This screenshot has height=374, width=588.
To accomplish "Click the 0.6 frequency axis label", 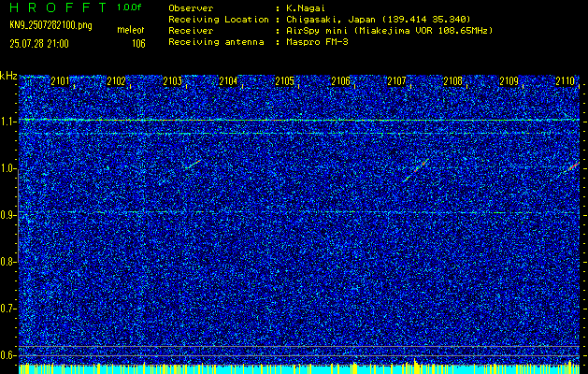I will point(7,355).
